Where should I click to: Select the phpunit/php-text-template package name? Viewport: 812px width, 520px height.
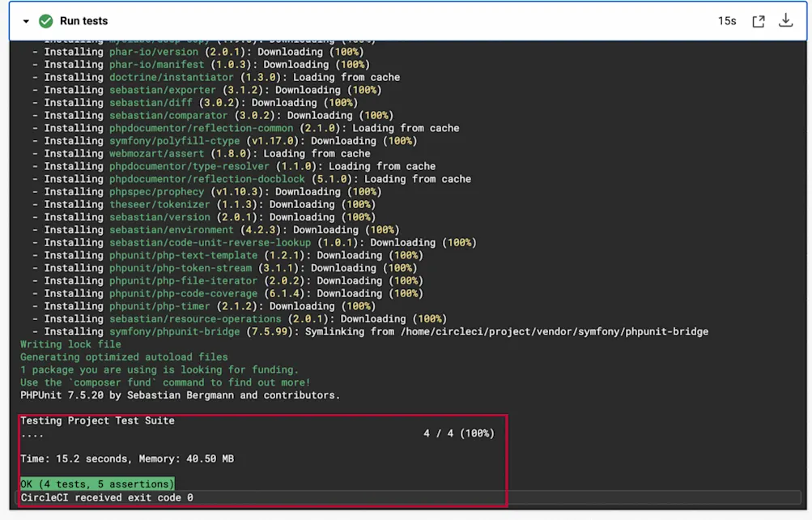[183, 255]
